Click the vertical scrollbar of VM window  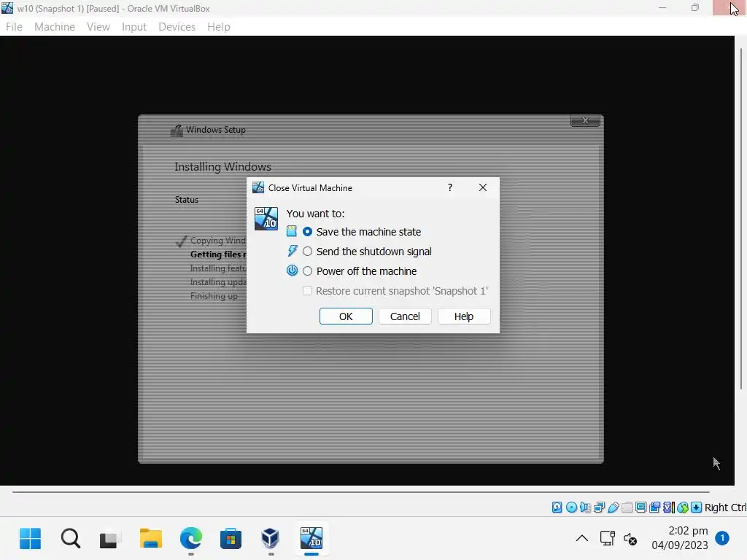pyautogui.click(x=741, y=218)
